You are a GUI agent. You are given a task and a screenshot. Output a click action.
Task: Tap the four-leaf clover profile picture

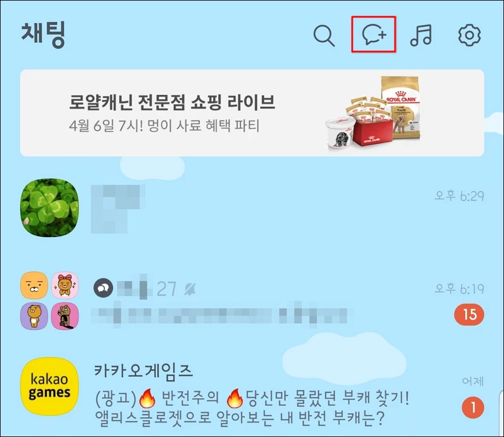[x=49, y=207]
